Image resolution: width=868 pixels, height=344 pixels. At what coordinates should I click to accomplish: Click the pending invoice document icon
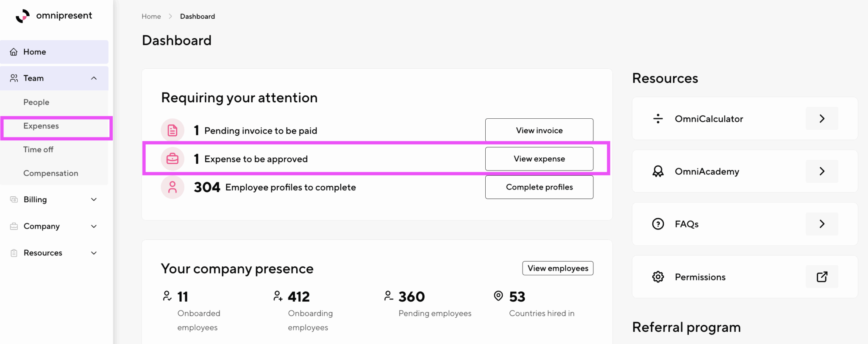[172, 130]
